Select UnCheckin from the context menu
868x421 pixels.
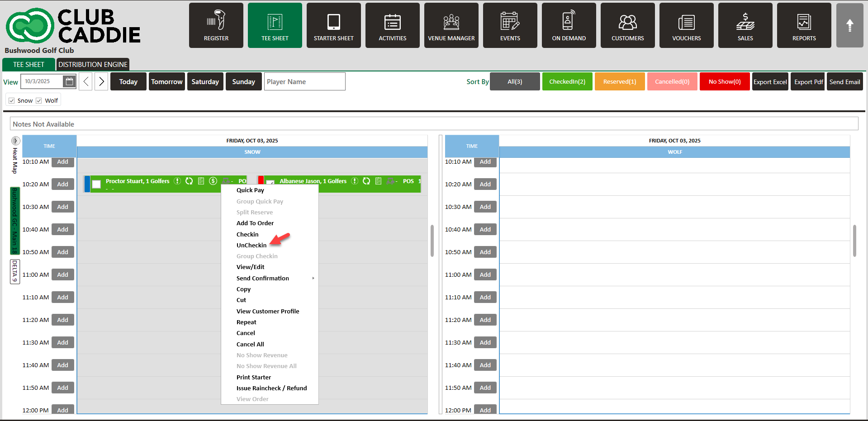tap(251, 245)
